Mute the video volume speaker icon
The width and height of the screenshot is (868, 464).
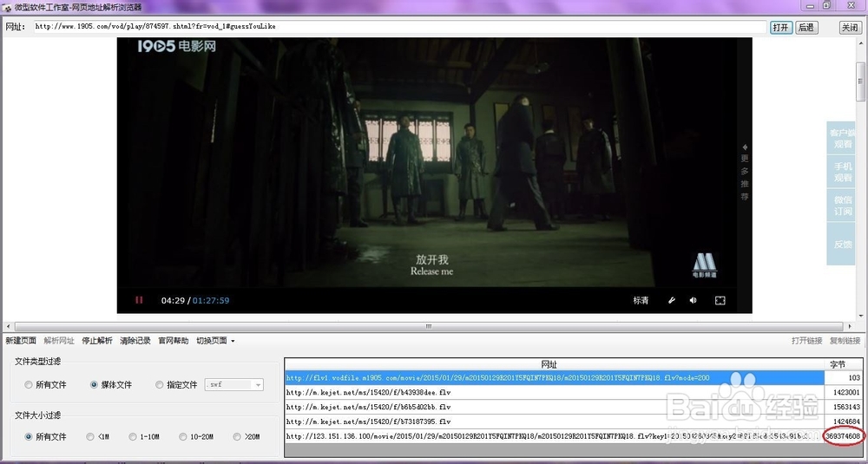pos(693,300)
